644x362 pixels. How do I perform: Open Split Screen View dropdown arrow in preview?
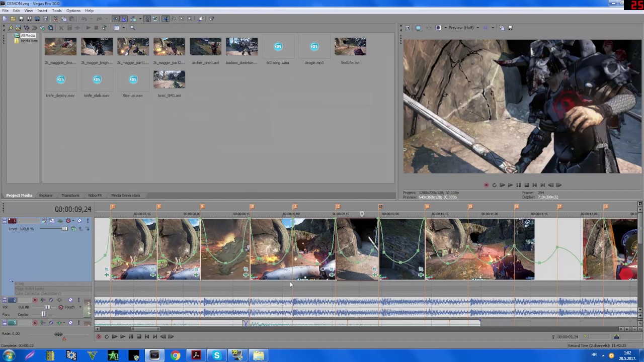(x=445, y=28)
